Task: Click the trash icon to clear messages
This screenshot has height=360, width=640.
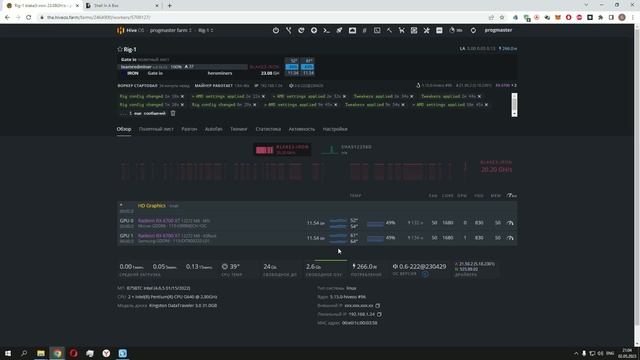Action: tap(173, 113)
